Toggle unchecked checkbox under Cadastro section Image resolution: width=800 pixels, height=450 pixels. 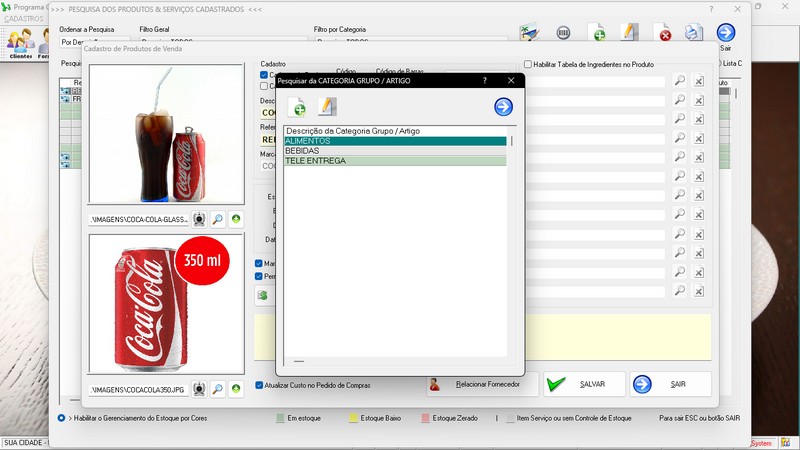(x=264, y=86)
